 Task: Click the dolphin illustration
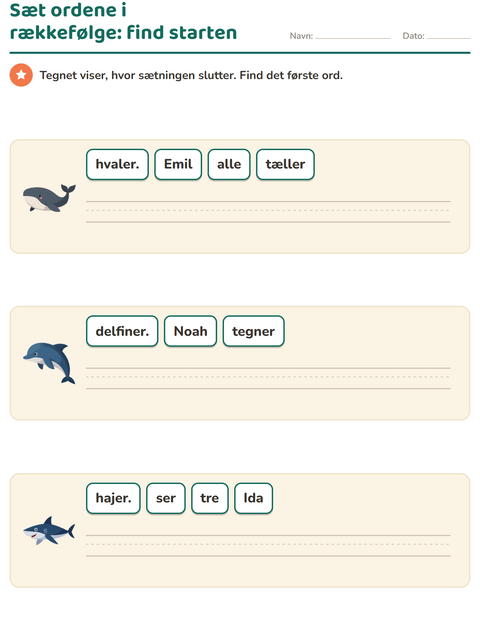pyautogui.click(x=49, y=363)
